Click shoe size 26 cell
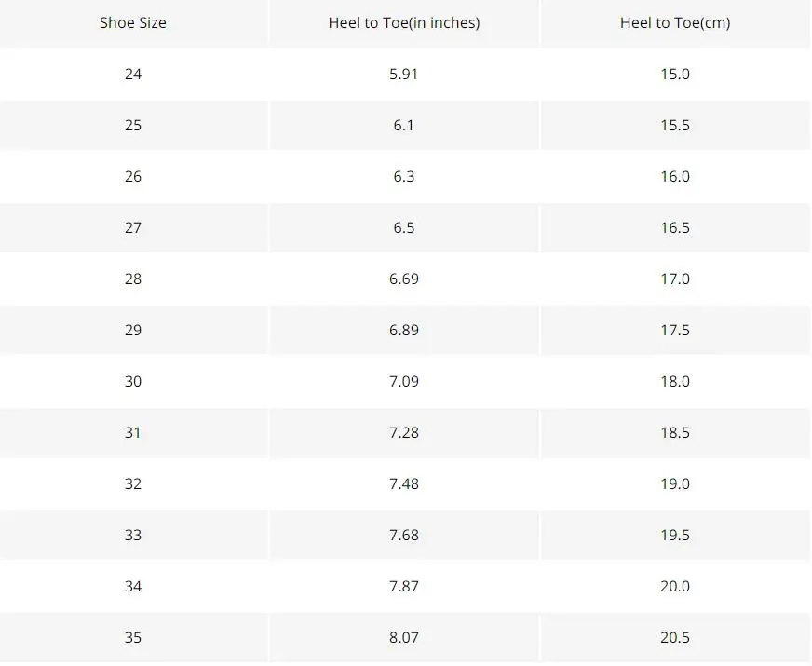Screen dimensions: 812x666 click(133, 177)
